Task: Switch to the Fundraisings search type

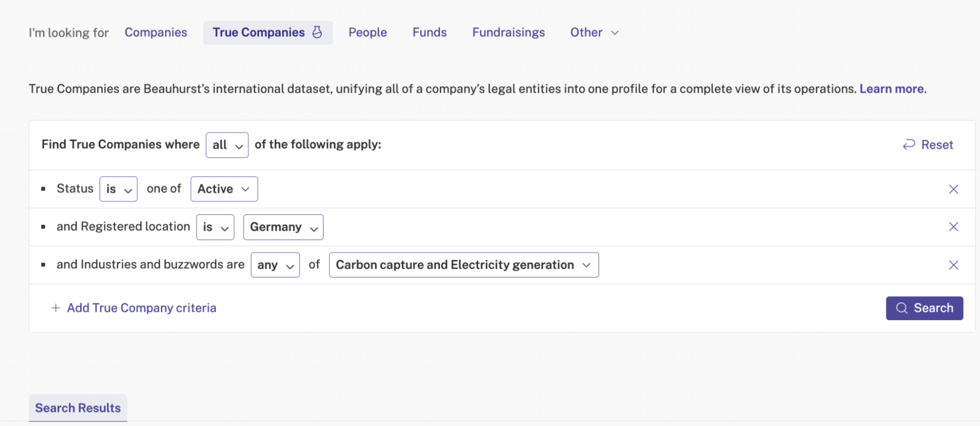Action: (x=508, y=32)
